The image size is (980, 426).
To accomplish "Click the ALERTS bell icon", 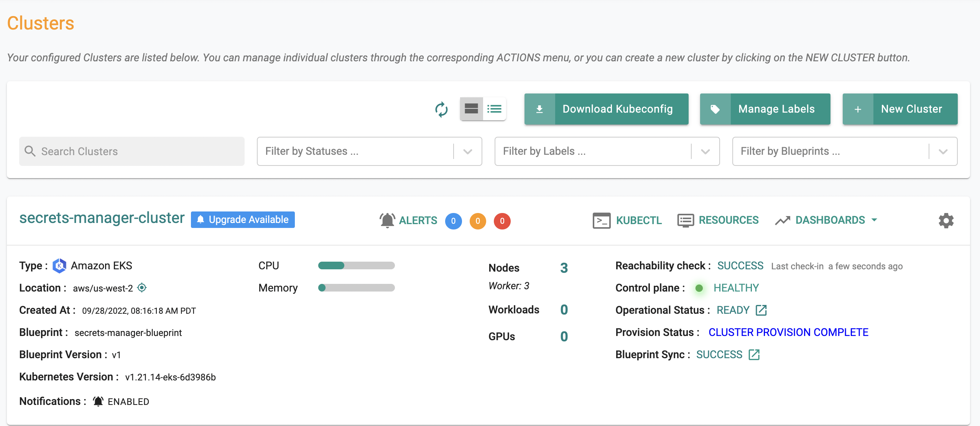I will tap(387, 220).
